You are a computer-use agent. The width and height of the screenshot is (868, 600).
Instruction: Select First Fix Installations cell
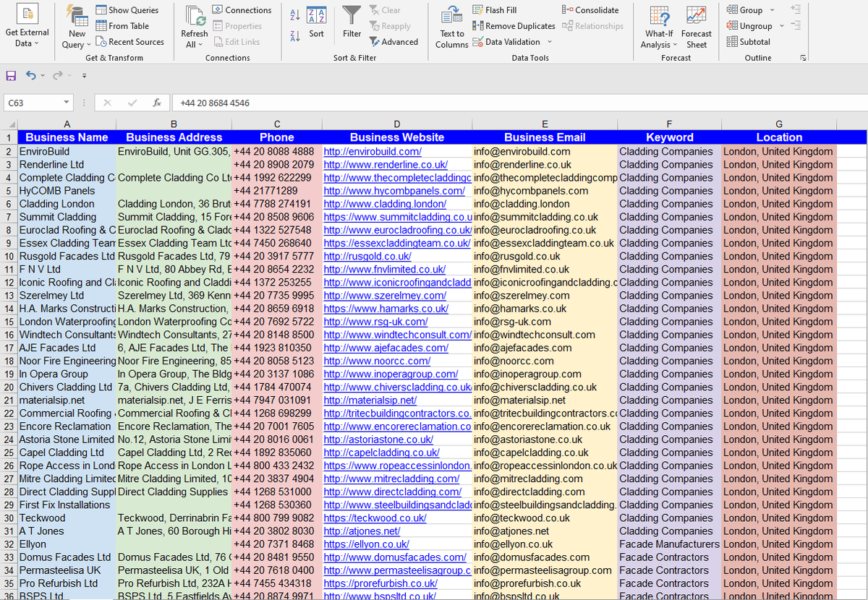coord(67,505)
